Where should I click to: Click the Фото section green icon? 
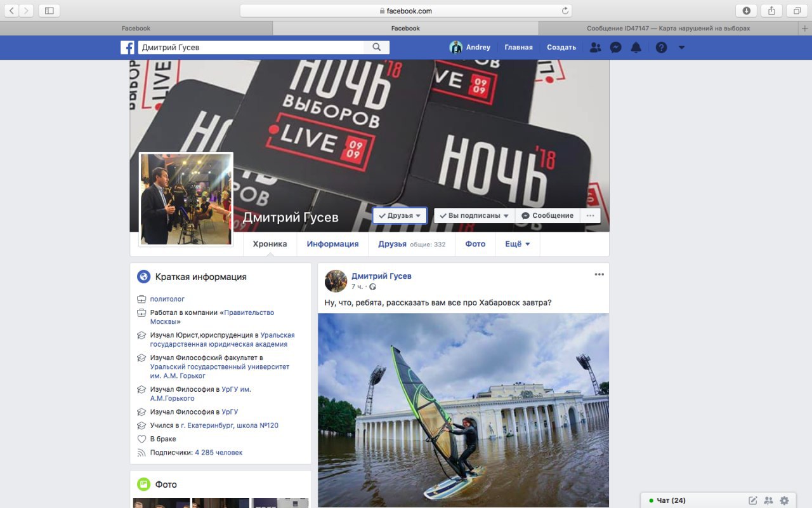tap(144, 485)
